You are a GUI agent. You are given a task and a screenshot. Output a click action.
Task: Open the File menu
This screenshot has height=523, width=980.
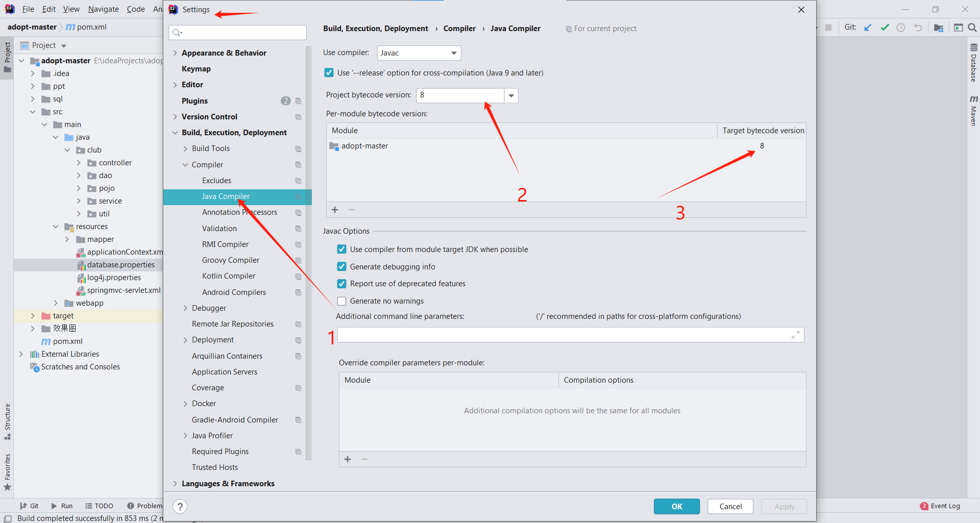coord(28,9)
